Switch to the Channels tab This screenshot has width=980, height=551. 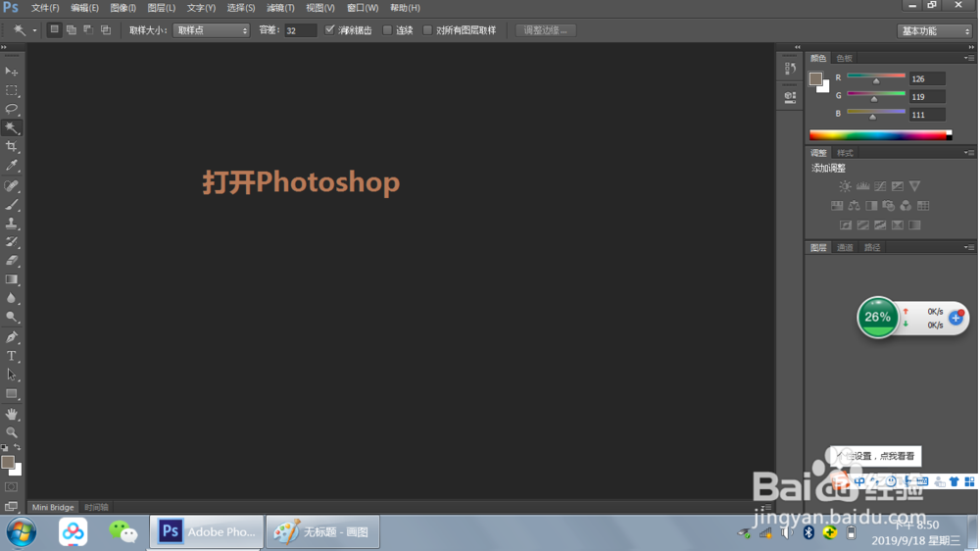coord(845,247)
